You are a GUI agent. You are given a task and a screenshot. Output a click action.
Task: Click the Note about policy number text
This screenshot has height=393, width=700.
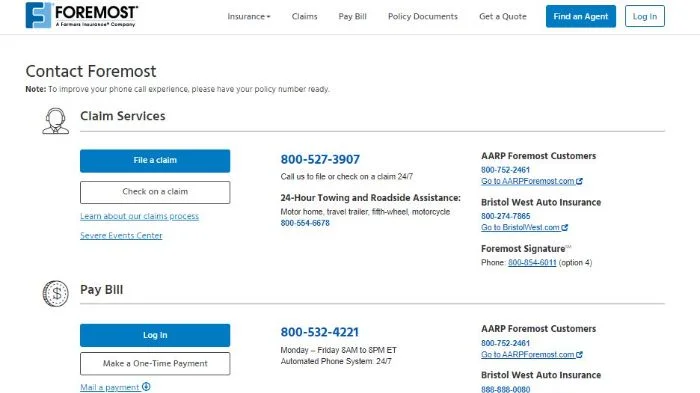tap(177, 89)
